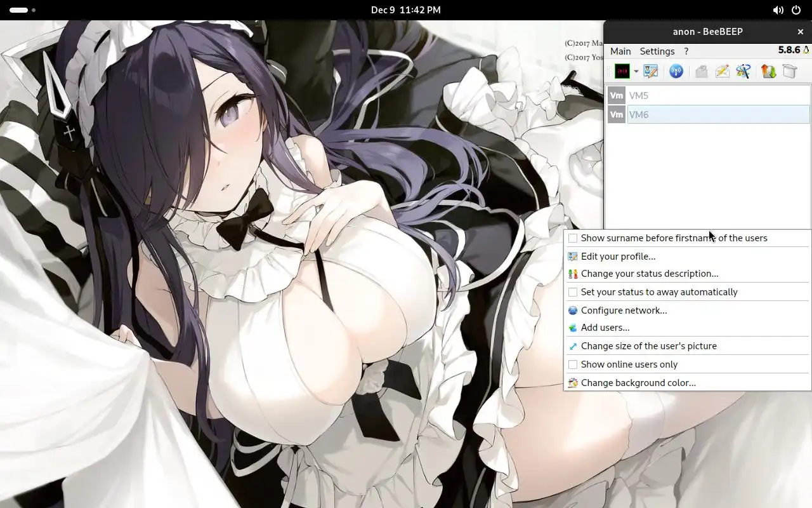The height and width of the screenshot is (508, 812).
Task: Close the BeeBEEP window
Action: pos(800,32)
